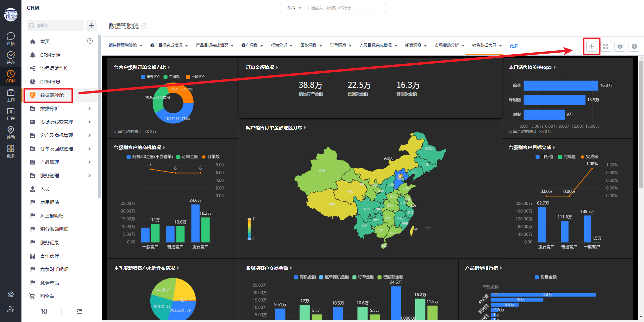Switch to 销售数据大屏 tab
The image size is (644, 322).
click(x=484, y=45)
